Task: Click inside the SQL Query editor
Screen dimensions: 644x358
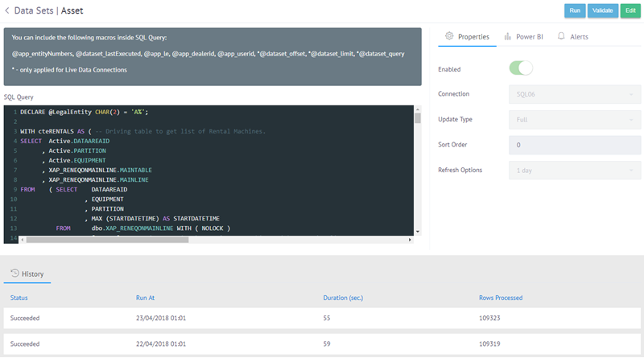Action: click(209, 169)
